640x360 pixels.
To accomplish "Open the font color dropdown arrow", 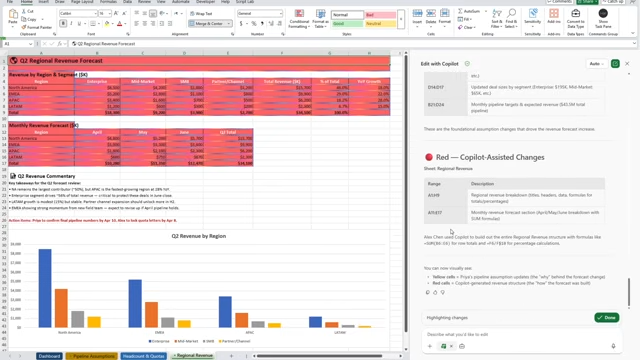I will pyautogui.click(x=125, y=24).
